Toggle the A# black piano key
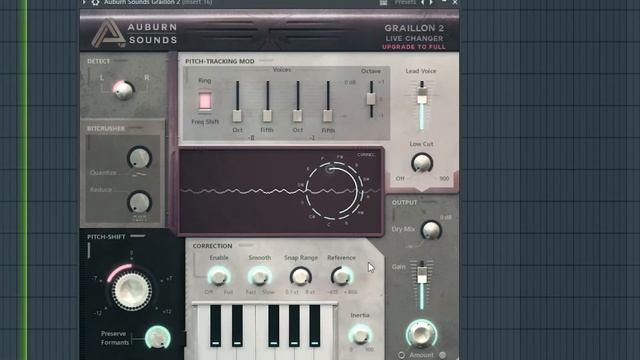The image size is (640, 360). click(x=314, y=326)
